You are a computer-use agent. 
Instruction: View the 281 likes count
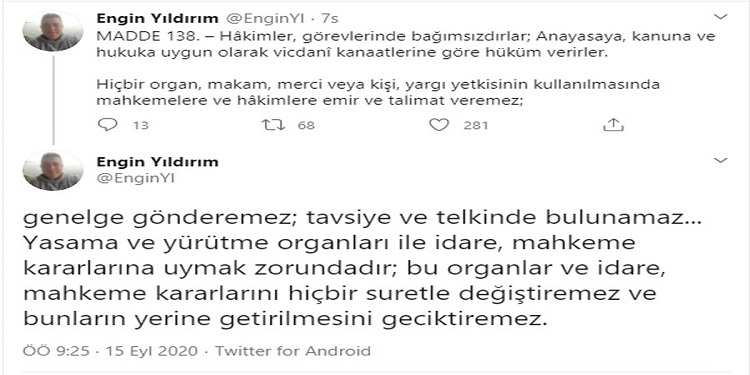pyautogui.click(x=475, y=125)
